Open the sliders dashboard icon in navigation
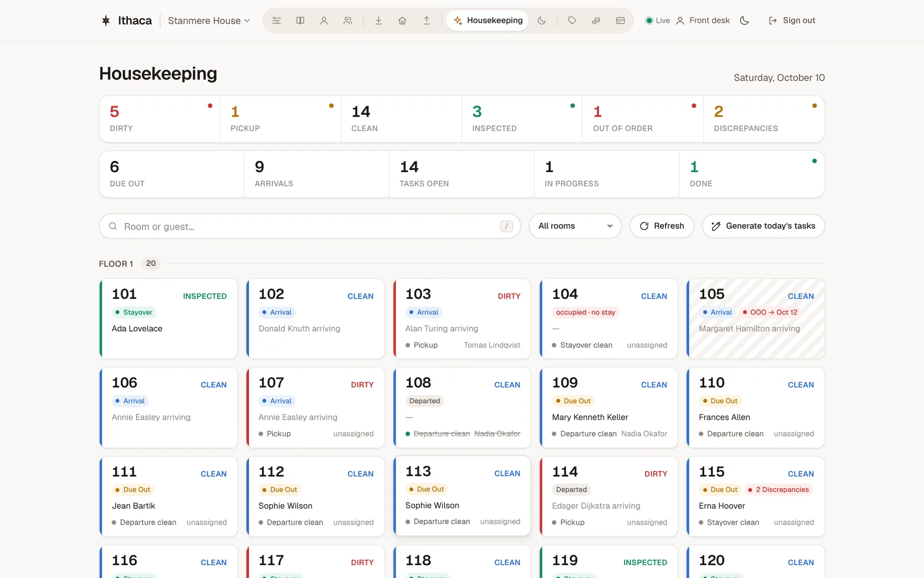Screen dimensions: 924x578 point(276,21)
